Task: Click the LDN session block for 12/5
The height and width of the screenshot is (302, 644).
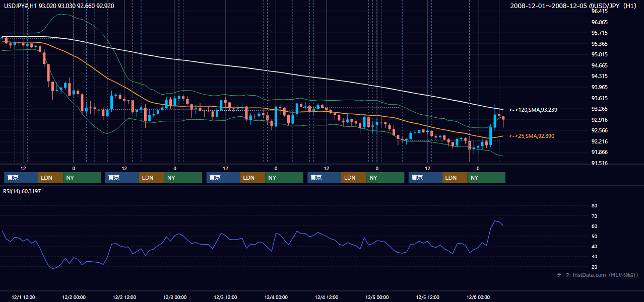Action: (455, 178)
